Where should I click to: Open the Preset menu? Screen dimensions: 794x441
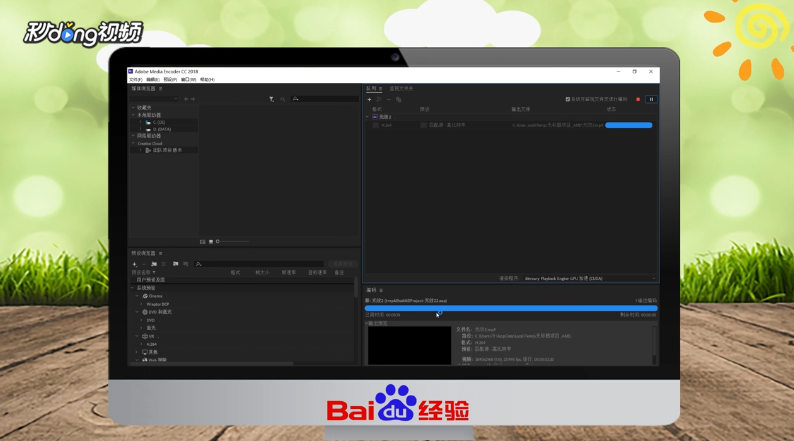[x=170, y=79]
